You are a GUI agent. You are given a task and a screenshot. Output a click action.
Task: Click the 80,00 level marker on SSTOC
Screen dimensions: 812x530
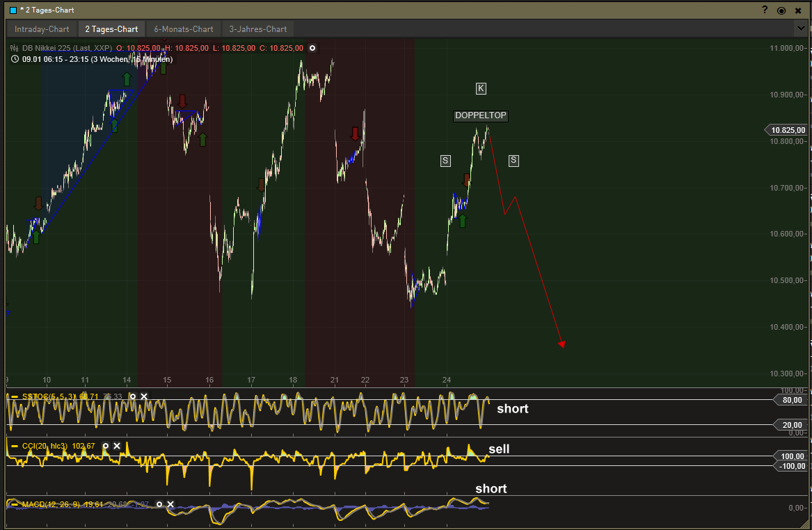pyautogui.click(x=790, y=399)
